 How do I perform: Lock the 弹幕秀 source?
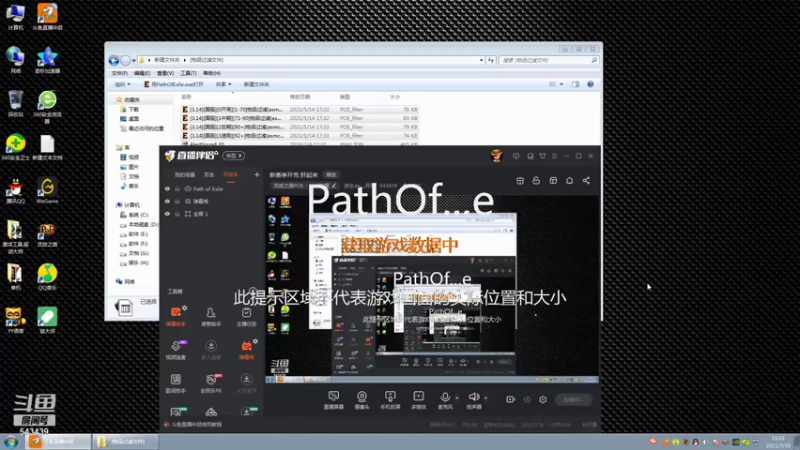coord(178,202)
